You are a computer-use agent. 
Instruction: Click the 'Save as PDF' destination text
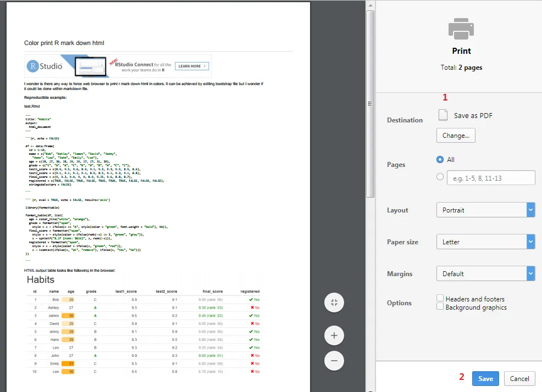[x=473, y=116]
